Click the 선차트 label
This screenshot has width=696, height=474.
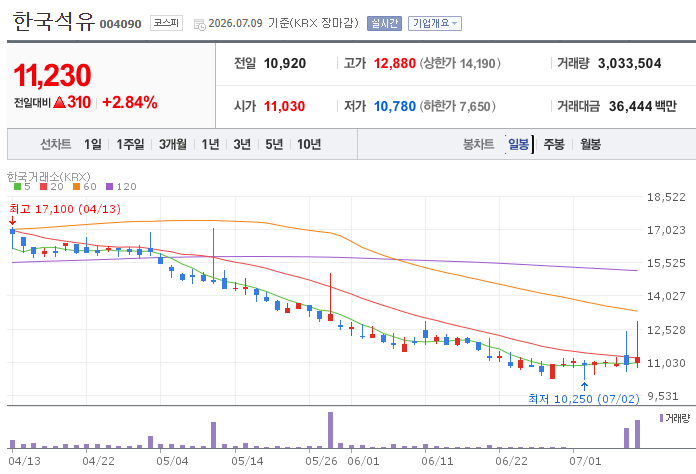pos(55,144)
